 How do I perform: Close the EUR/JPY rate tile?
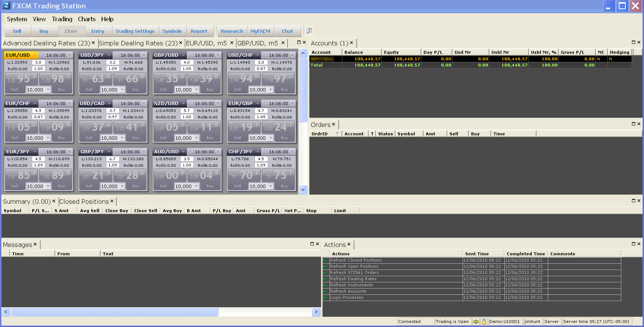(70, 152)
